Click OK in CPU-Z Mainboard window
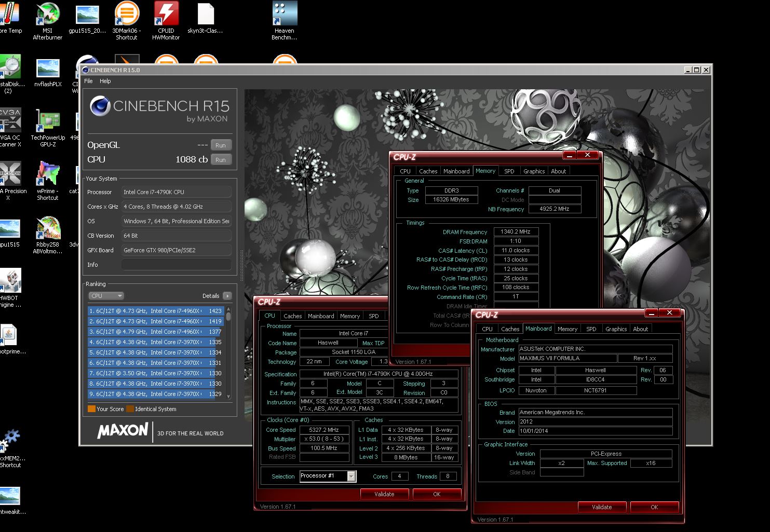 [x=654, y=507]
